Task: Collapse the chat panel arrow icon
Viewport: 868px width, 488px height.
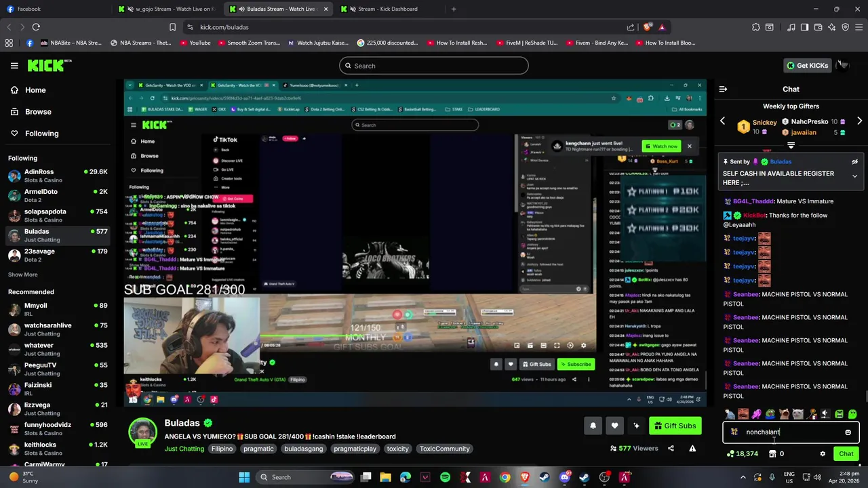Action: (723, 89)
